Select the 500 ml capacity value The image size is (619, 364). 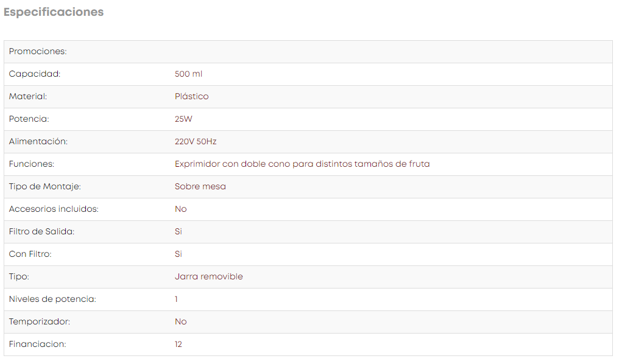click(x=188, y=74)
